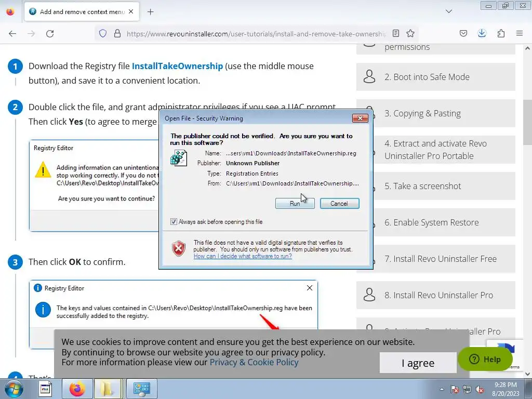Bookmark this page with the star icon

pos(410,33)
